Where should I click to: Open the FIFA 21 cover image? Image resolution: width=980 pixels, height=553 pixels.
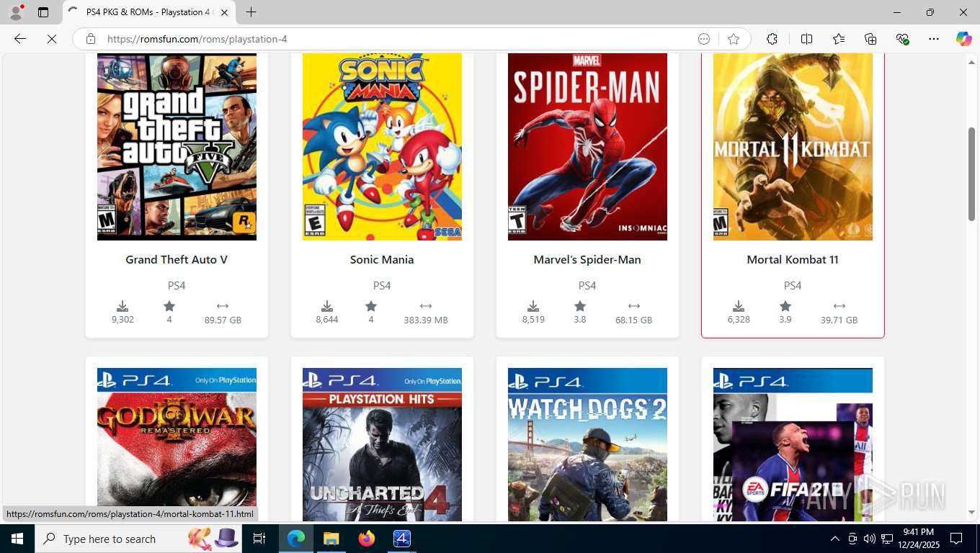coord(793,445)
